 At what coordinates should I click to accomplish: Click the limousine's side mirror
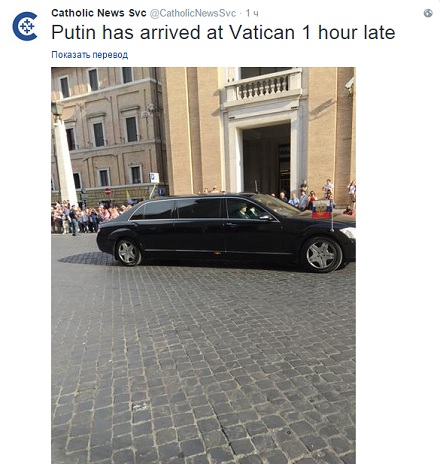click(x=266, y=218)
